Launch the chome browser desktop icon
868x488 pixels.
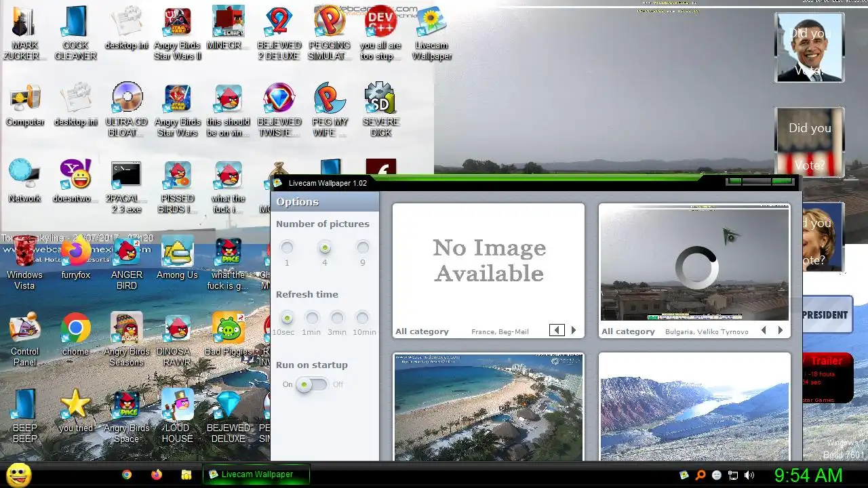[x=75, y=335]
